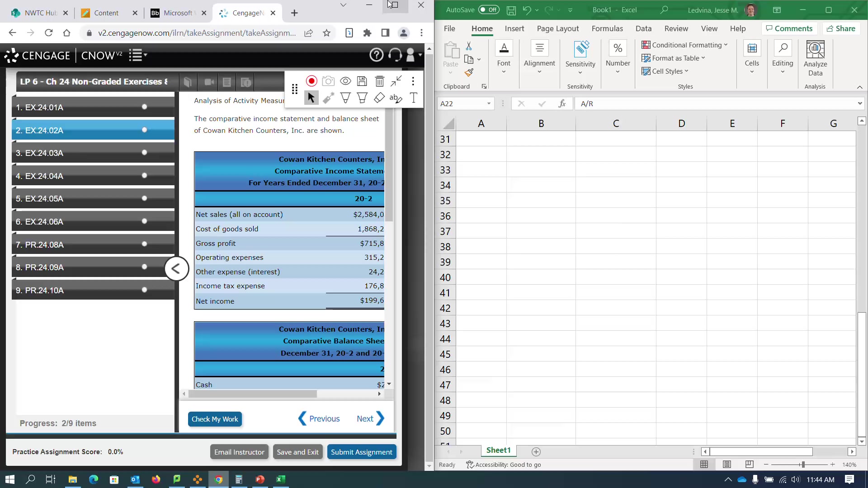868x488 pixels.
Task: Undo last action in Excel
Action: click(527, 10)
